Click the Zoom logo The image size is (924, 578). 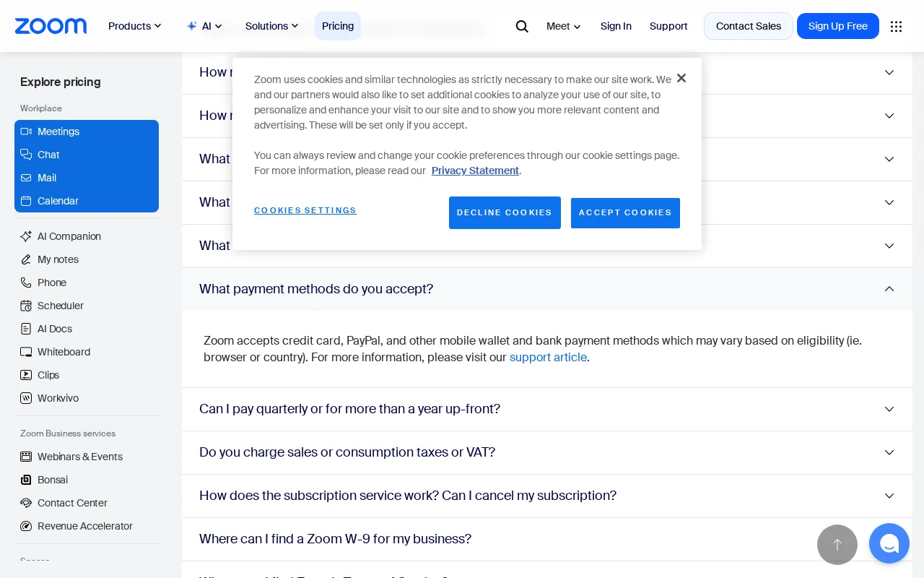(x=51, y=26)
